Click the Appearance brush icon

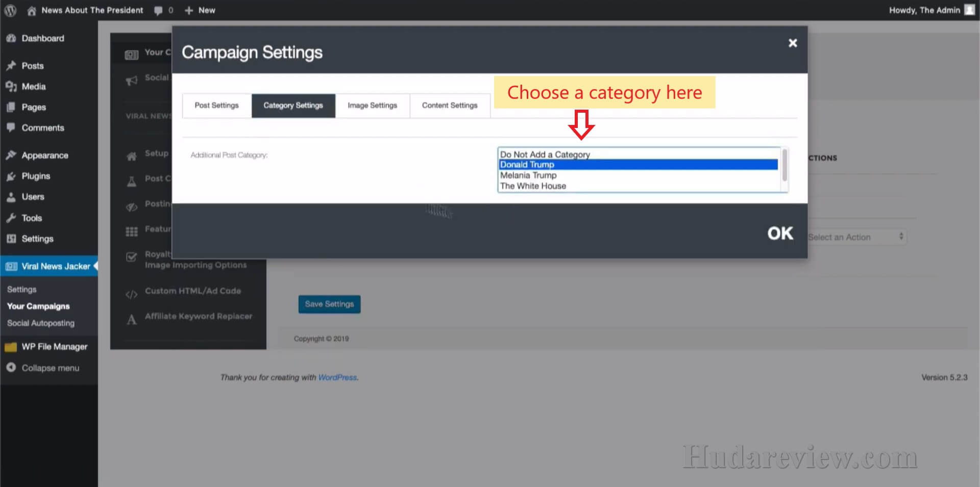11,155
